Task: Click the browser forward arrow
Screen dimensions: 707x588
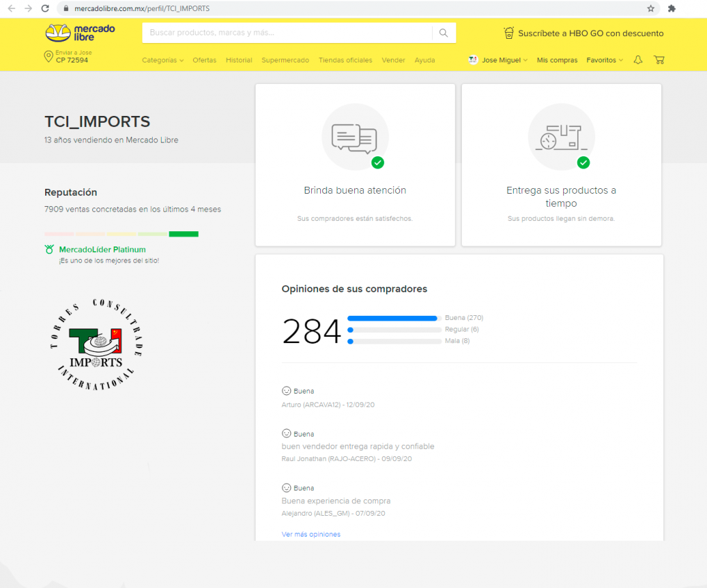Action: [28, 8]
